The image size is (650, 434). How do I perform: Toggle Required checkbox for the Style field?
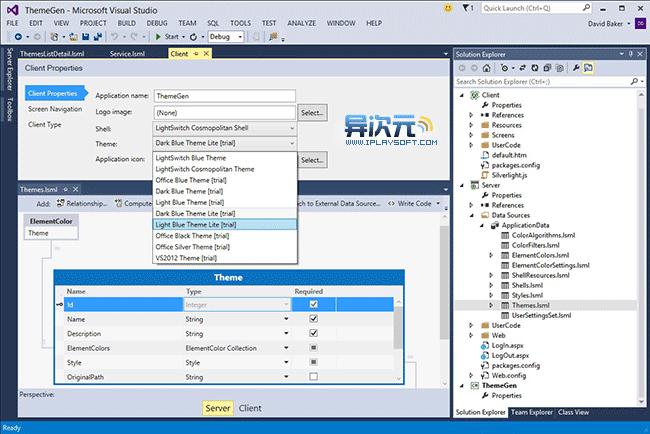point(313,362)
